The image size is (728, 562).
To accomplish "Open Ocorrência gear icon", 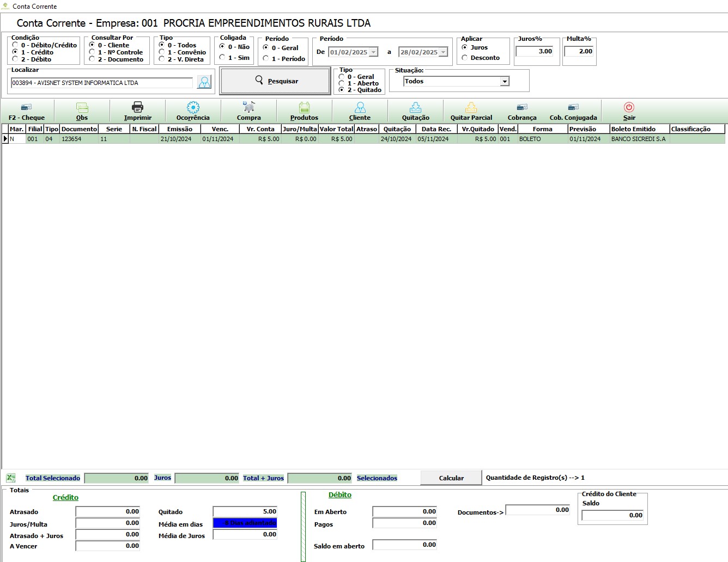I will [x=193, y=107].
